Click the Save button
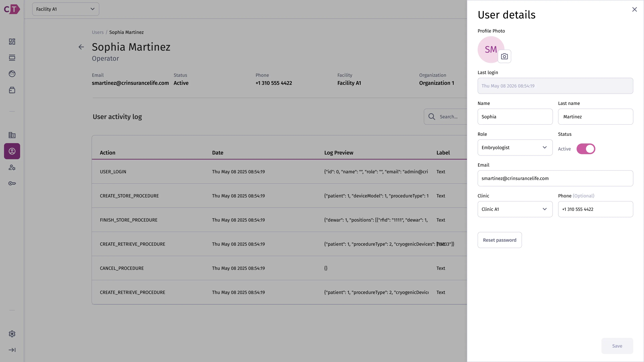Viewport: 644px width, 362px height. pos(617,346)
